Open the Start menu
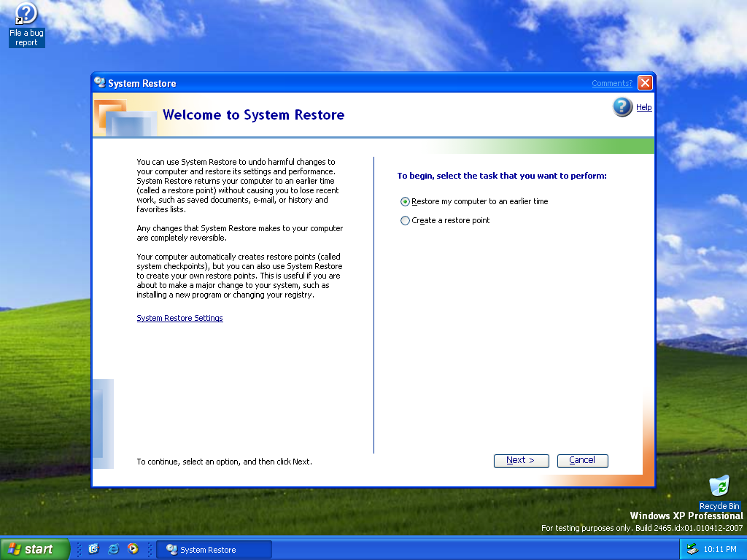This screenshot has width=747, height=560. [34, 549]
